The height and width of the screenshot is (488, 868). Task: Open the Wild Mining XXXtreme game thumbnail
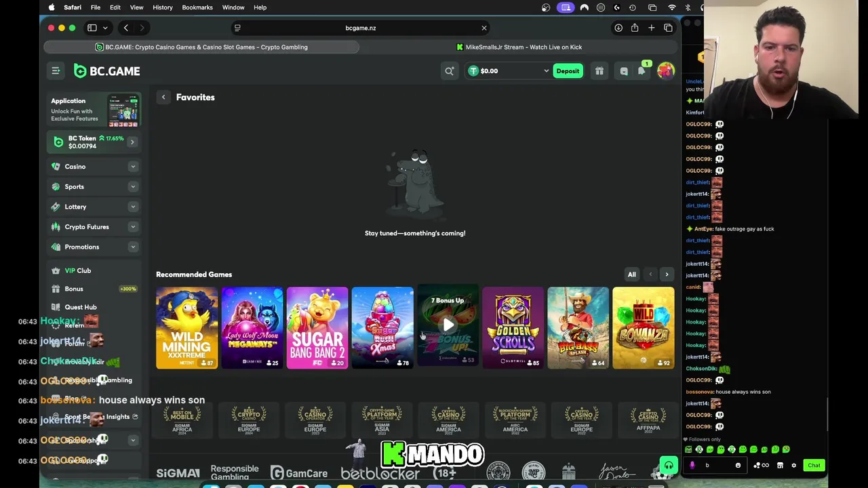[187, 328]
